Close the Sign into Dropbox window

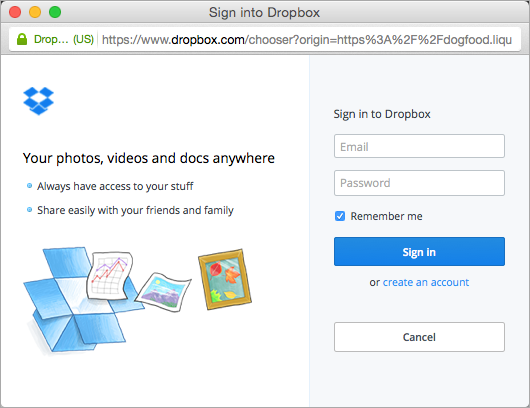(15, 12)
